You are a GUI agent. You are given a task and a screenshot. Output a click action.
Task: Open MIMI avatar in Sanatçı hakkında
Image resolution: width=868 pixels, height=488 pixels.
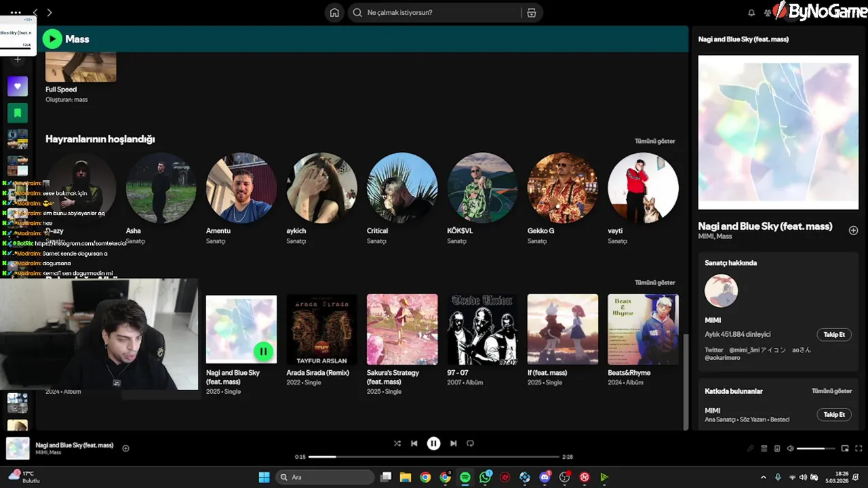(x=721, y=291)
